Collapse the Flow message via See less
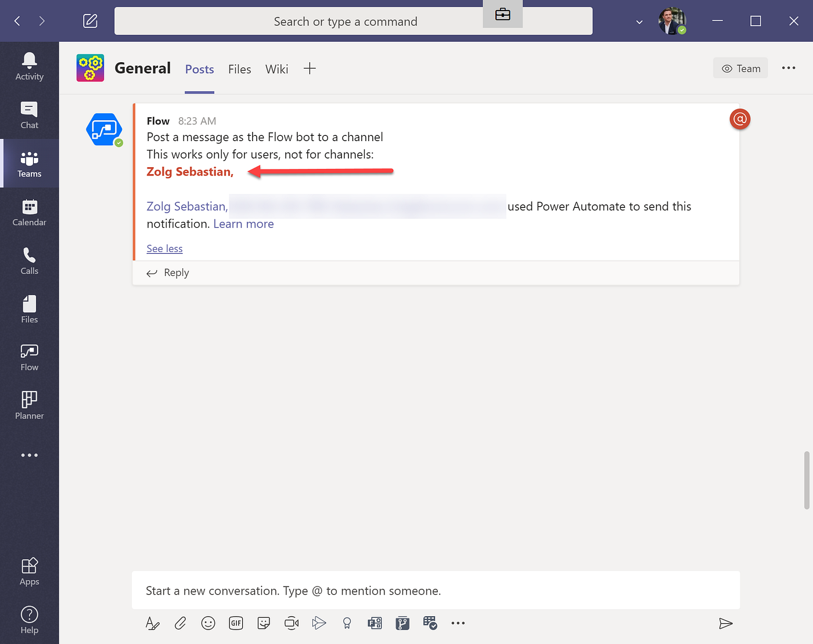 tap(164, 249)
